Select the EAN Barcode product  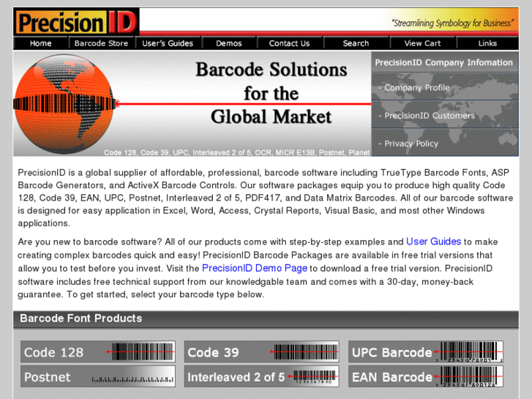tap(426, 376)
